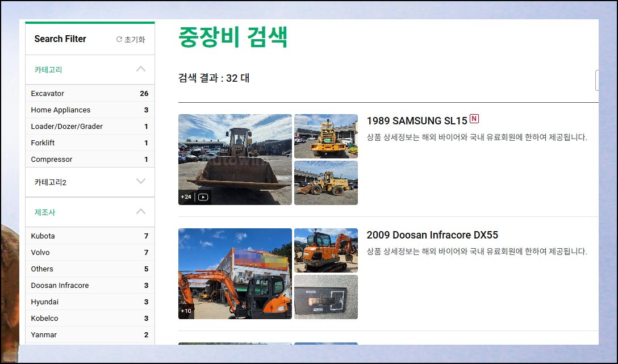The width and height of the screenshot is (618, 364).
Task: Pick the Compressor category filter
Action: click(90, 160)
